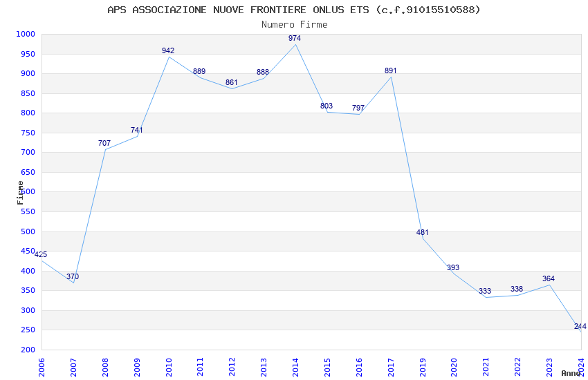Click the x-axis year 2011
The width and height of the screenshot is (588, 380).
coord(200,368)
